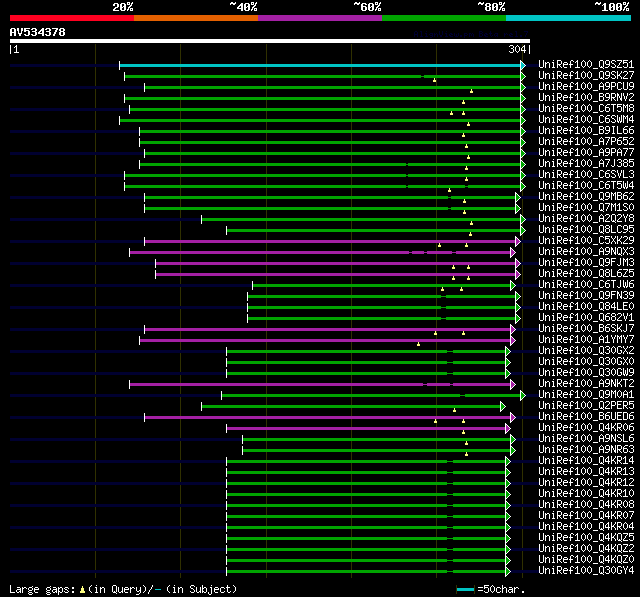Image resolution: width=640 pixels, height=597 pixels.
Task: Click the yellow gap marker under A1YMY7 bar
Action: (418, 344)
